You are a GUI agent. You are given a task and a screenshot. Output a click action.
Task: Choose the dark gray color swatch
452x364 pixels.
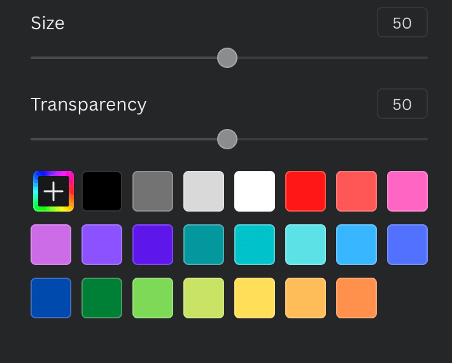153,191
